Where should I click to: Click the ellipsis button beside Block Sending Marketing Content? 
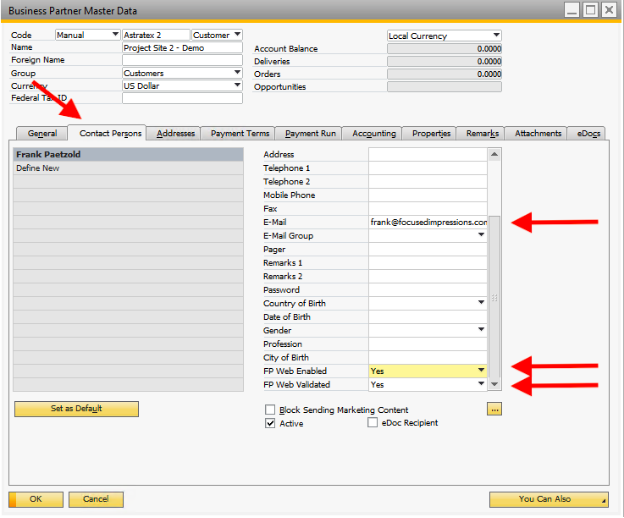click(493, 409)
